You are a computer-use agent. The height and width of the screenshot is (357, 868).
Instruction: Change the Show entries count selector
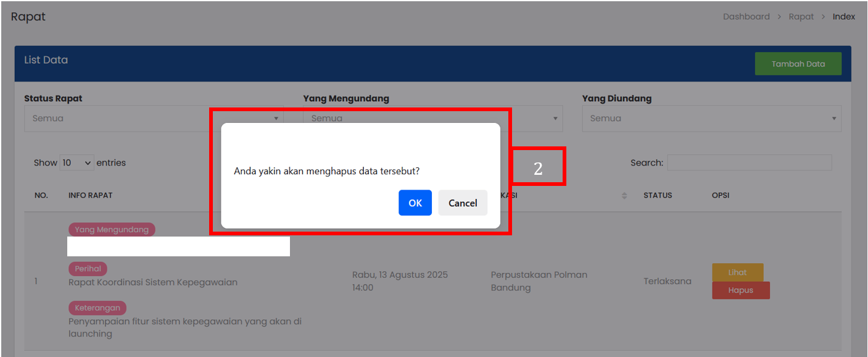click(x=77, y=163)
